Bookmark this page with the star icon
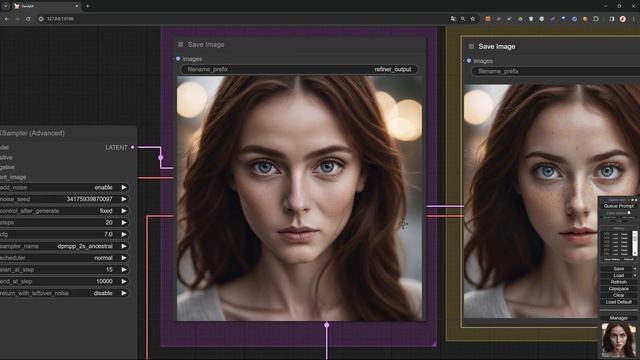The height and width of the screenshot is (360, 640). (473, 19)
